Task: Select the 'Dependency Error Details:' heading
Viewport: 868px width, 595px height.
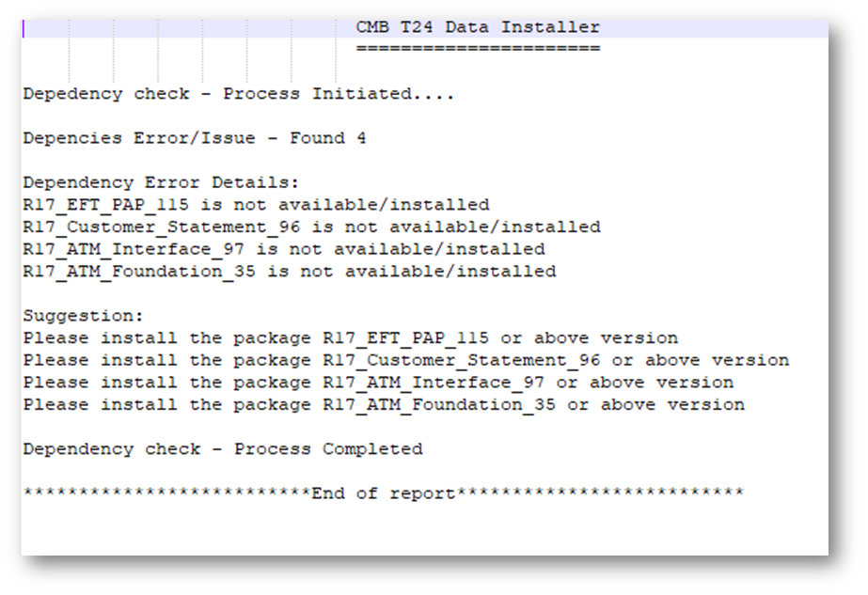Action: pos(161,182)
